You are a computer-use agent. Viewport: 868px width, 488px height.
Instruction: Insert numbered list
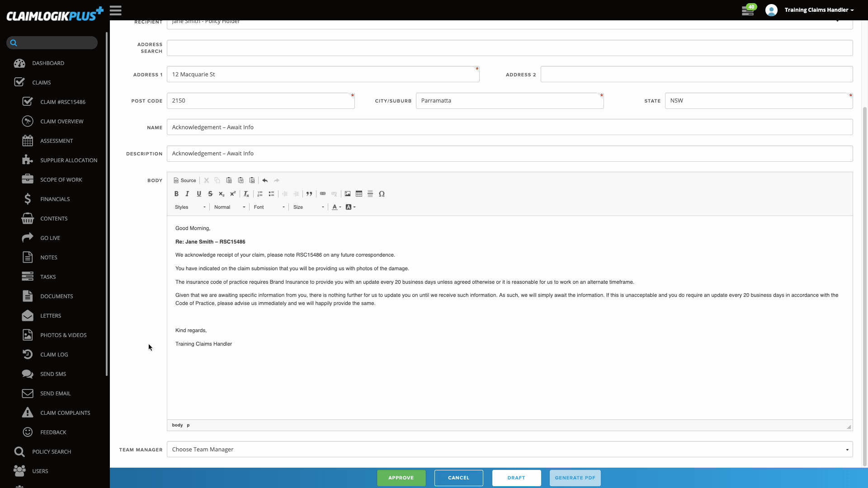pos(260,194)
